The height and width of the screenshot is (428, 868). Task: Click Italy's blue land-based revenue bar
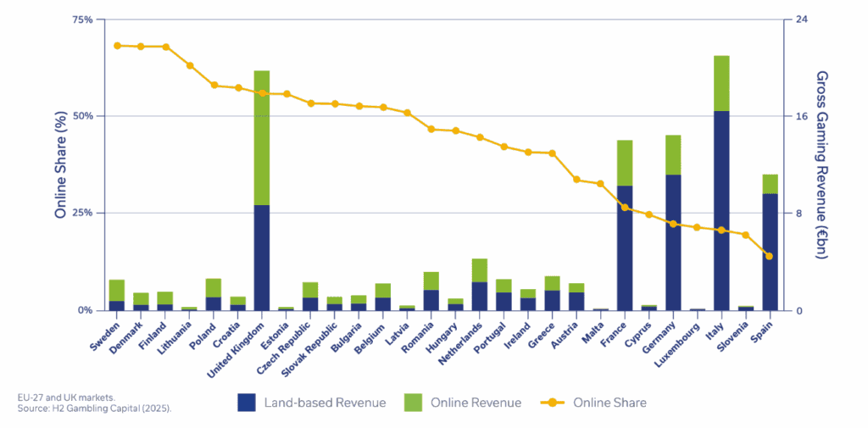click(x=721, y=210)
